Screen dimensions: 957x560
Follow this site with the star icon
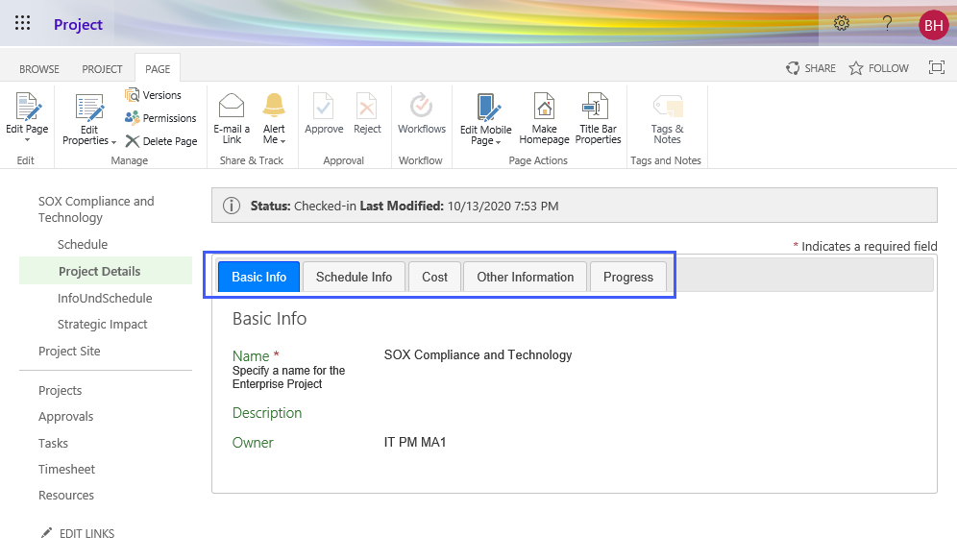[856, 68]
